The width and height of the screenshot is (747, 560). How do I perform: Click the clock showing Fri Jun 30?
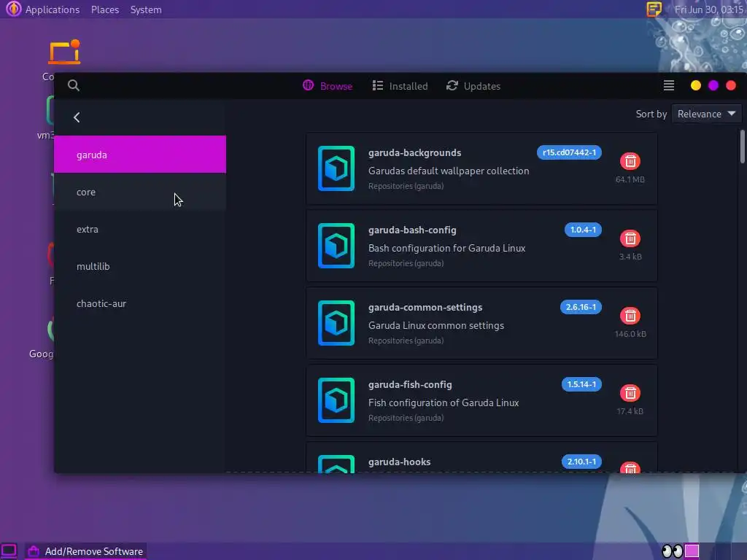(709, 9)
